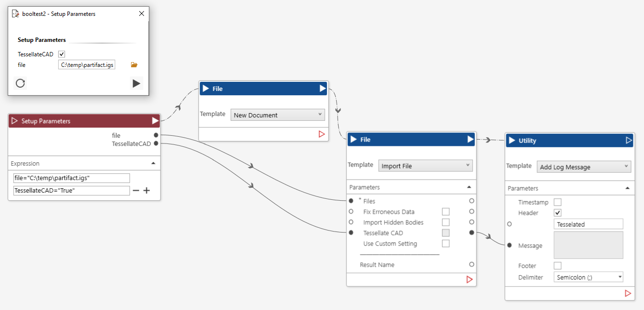Enable the Fix Erroneous Data checkbox
Screen dimensions: 644x310
446,212
